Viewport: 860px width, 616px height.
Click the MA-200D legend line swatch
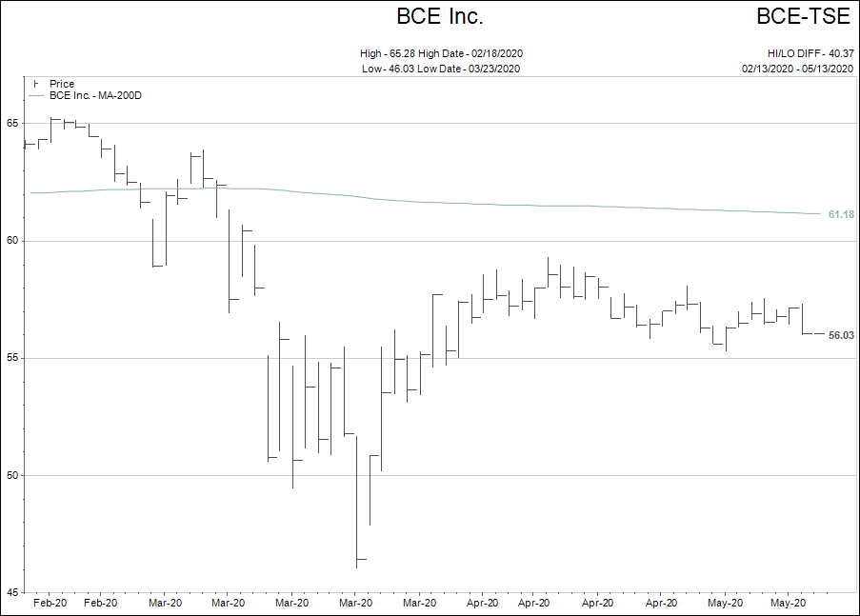(36, 96)
